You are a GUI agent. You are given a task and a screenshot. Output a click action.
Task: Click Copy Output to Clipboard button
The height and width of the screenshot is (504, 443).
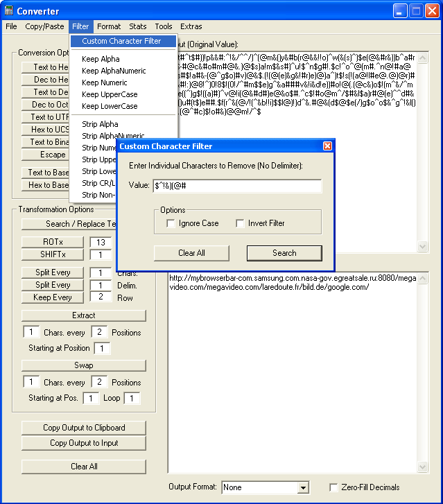84,428
